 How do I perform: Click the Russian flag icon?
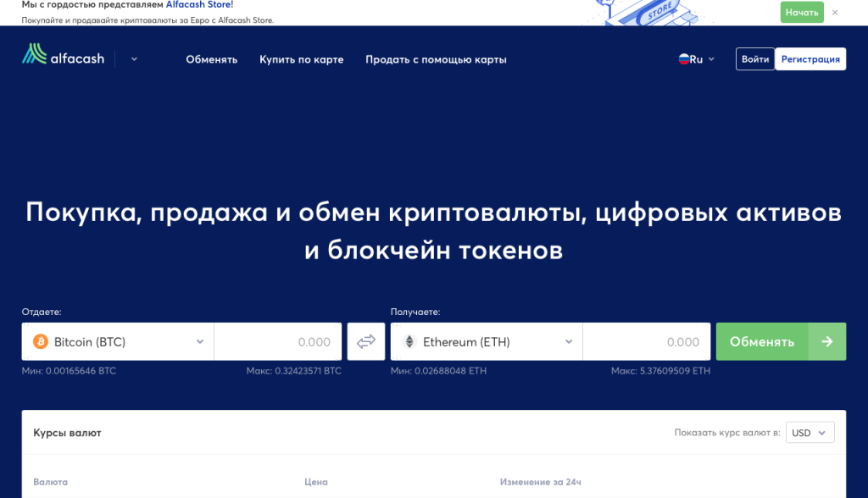[684, 59]
